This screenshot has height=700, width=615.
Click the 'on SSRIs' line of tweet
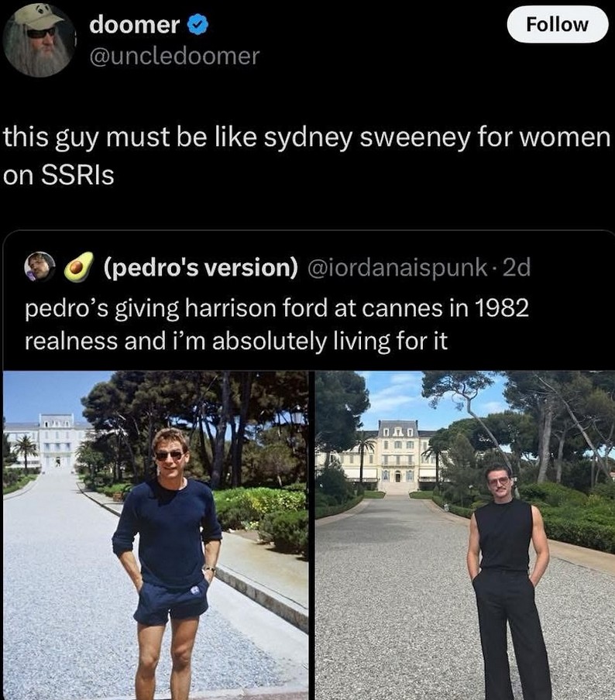click(59, 175)
